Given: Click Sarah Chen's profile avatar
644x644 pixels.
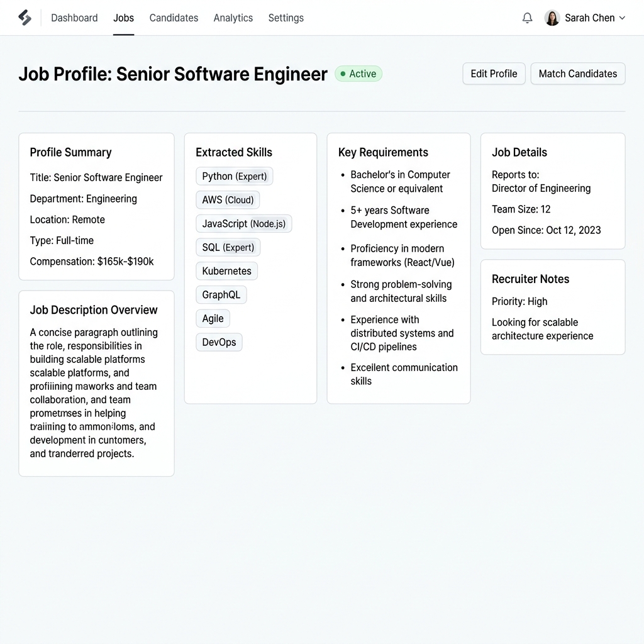Looking at the screenshot, I should click(x=552, y=18).
